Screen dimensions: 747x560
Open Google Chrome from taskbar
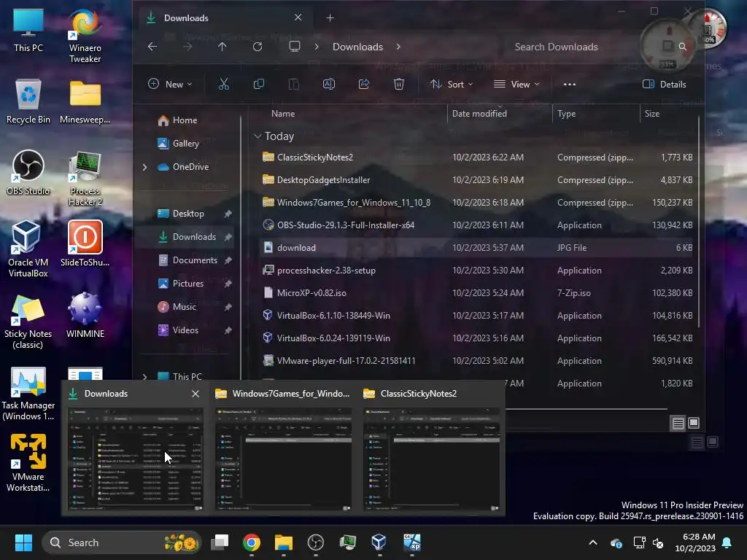(252, 542)
